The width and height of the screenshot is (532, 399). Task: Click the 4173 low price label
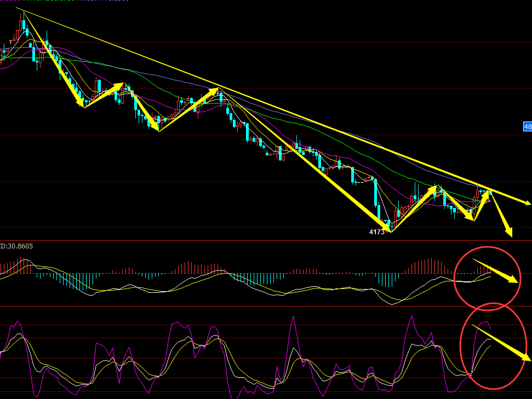[376, 232]
